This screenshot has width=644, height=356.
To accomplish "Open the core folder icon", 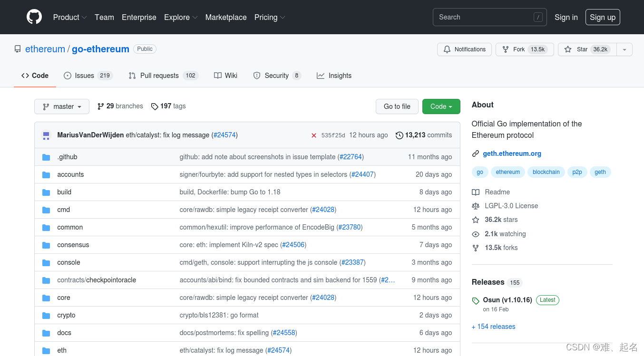I will 46,298.
